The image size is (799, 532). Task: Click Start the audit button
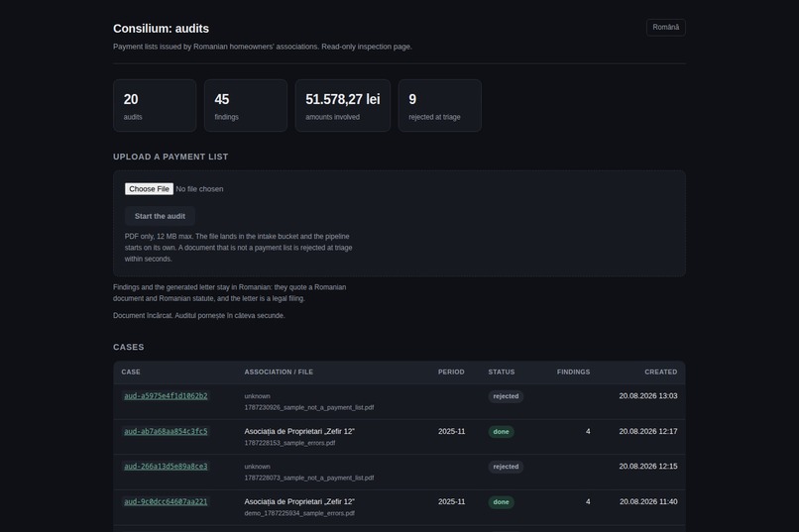click(160, 216)
